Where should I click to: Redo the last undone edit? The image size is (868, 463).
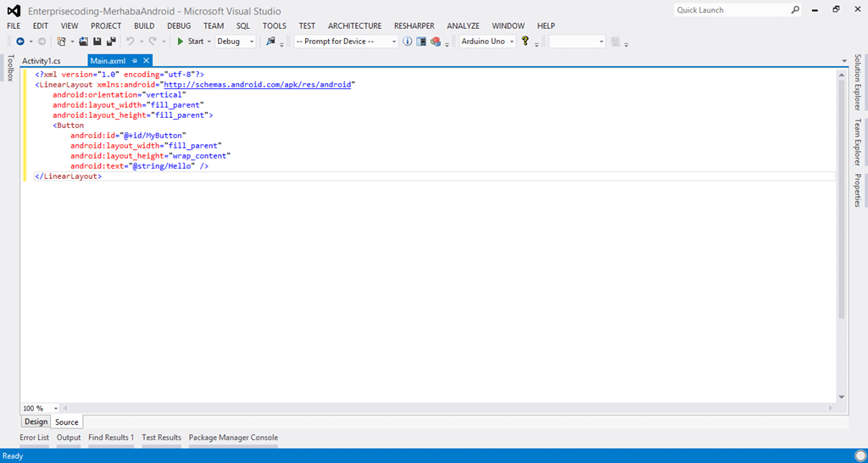click(153, 41)
